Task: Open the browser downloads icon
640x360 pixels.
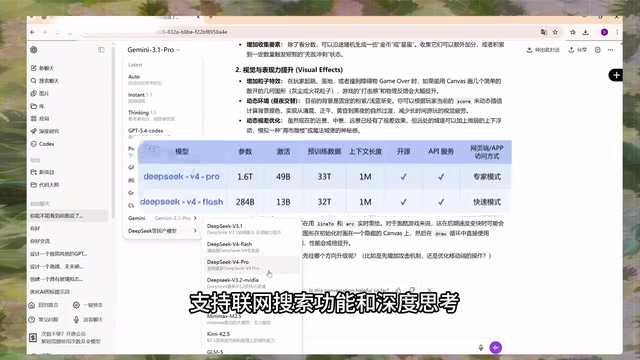Action: coord(586,32)
